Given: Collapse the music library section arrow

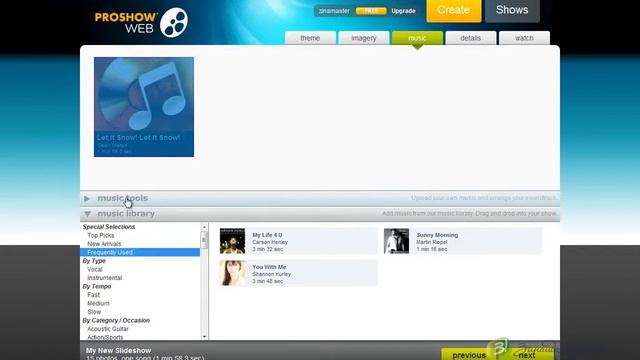Looking at the screenshot, I should (x=87, y=214).
